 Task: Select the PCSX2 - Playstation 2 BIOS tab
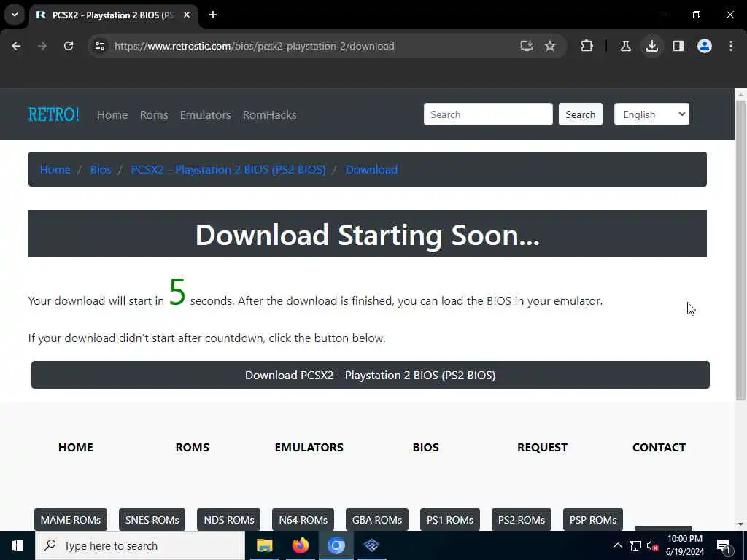pos(113,15)
